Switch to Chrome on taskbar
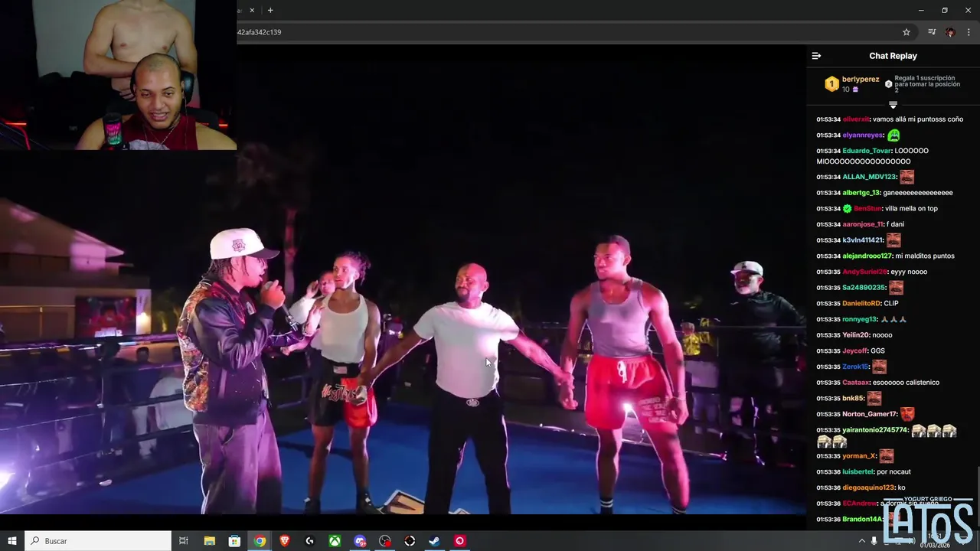This screenshot has height=551, width=980. point(260,541)
